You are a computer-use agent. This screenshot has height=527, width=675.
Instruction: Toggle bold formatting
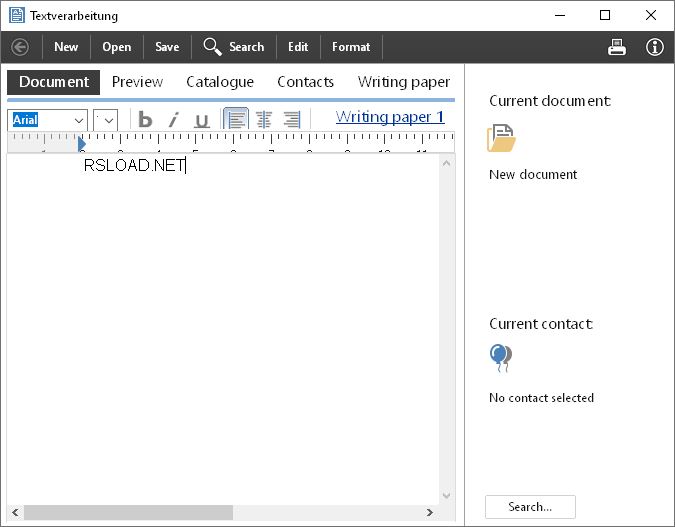click(145, 120)
